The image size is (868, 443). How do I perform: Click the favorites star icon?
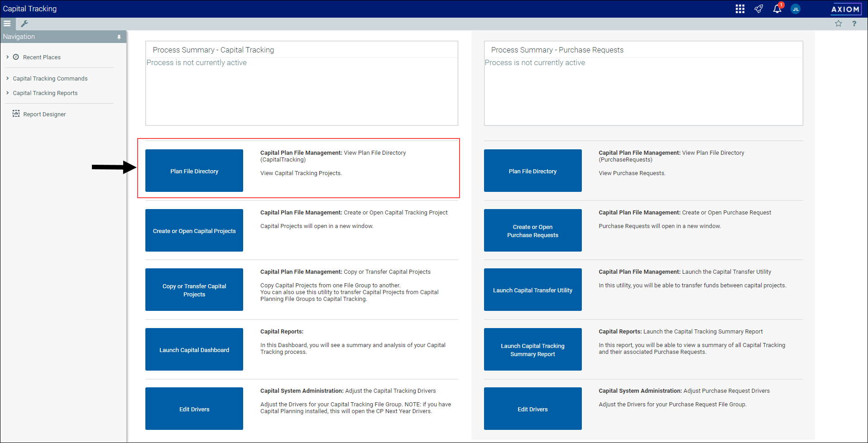pyautogui.click(x=839, y=24)
